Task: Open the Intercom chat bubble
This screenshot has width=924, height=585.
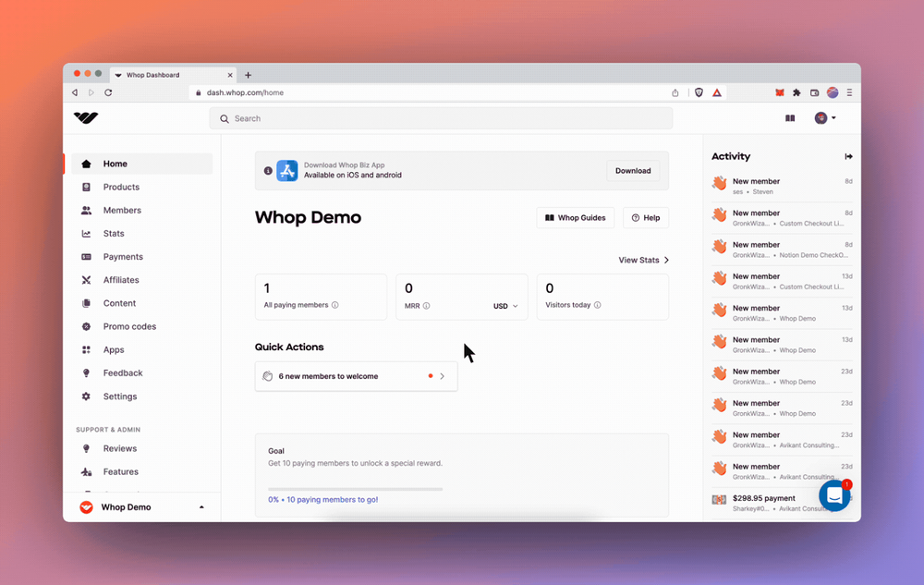Action: tap(834, 495)
